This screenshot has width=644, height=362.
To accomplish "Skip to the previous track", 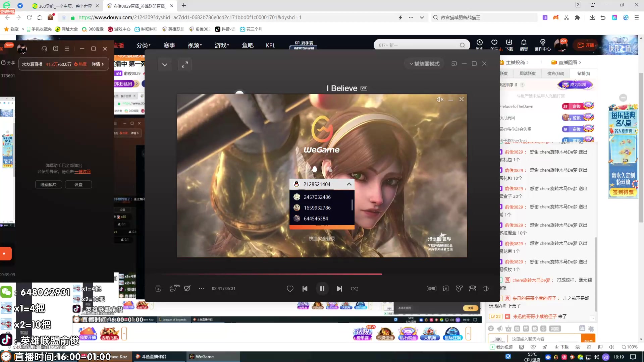I will pyautogui.click(x=305, y=289).
